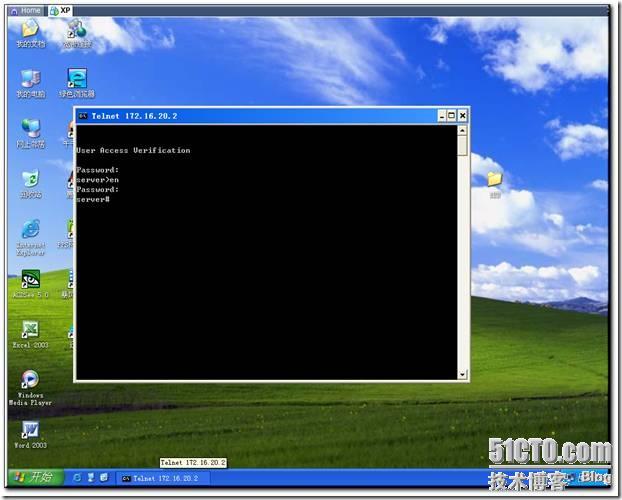Maximize the Telnet window
Screen dimensions: 622x500
click(x=451, y=116)
